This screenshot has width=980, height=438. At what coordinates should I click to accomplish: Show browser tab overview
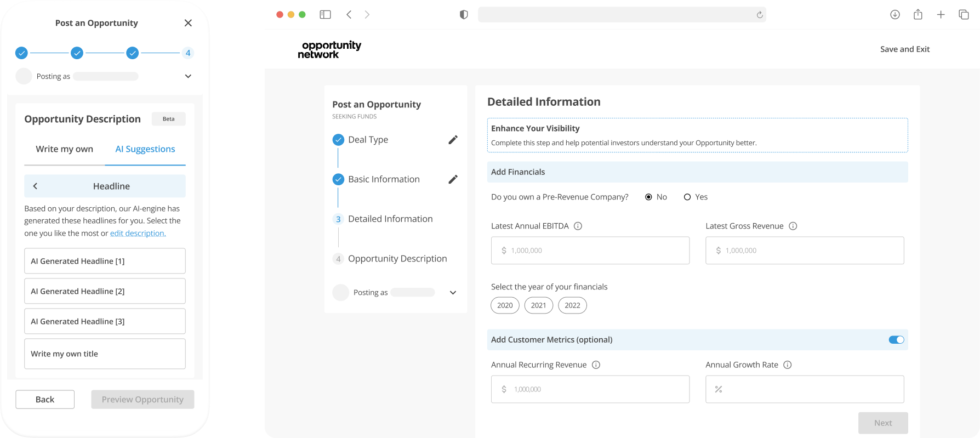coord(964,15)
